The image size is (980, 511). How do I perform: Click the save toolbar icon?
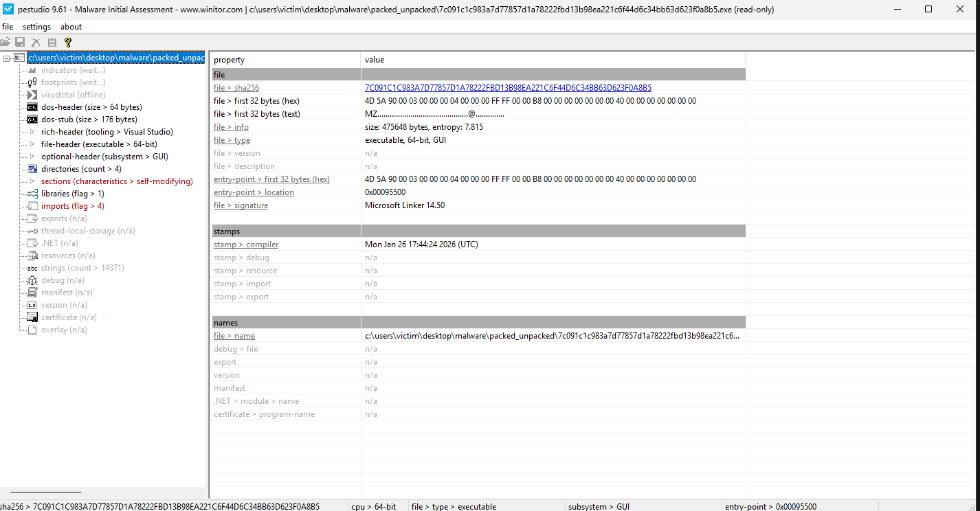pyautogui.click(x=20, y=42)
